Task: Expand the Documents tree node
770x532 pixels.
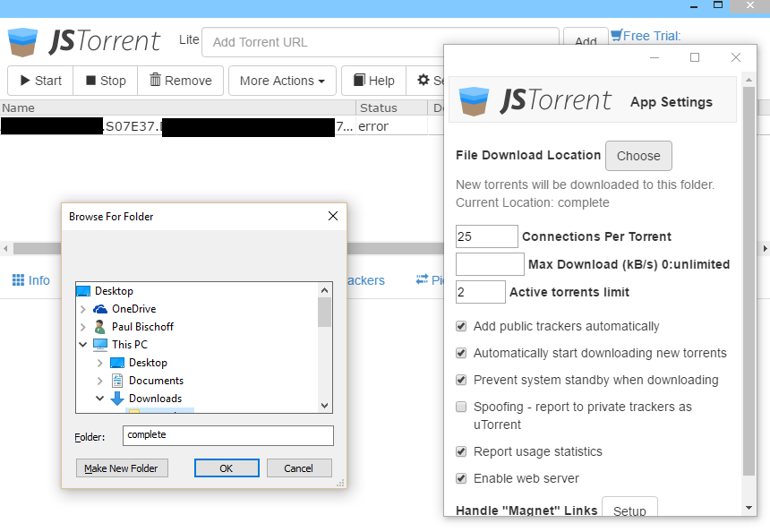Action: tap(99, 381)
